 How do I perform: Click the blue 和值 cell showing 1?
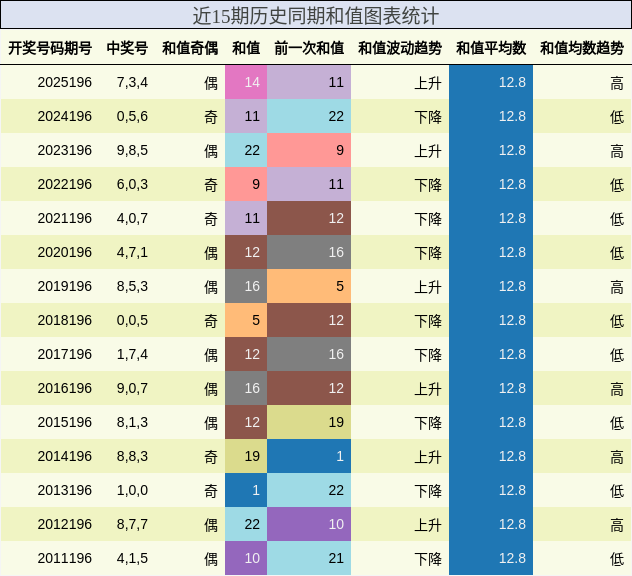[246, 490]
